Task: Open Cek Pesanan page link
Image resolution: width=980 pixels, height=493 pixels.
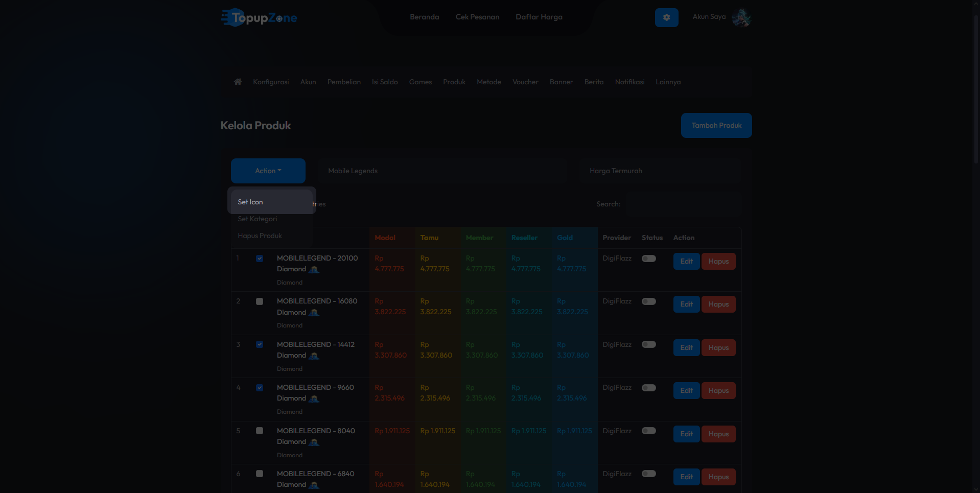Action: 478,17
